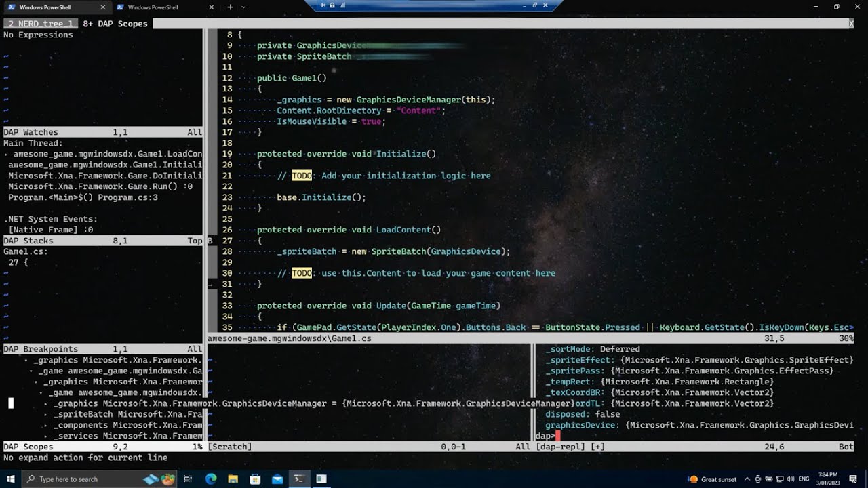Open the clock showing 7:24 PM
Screen dimensions: 868x488
827,479
